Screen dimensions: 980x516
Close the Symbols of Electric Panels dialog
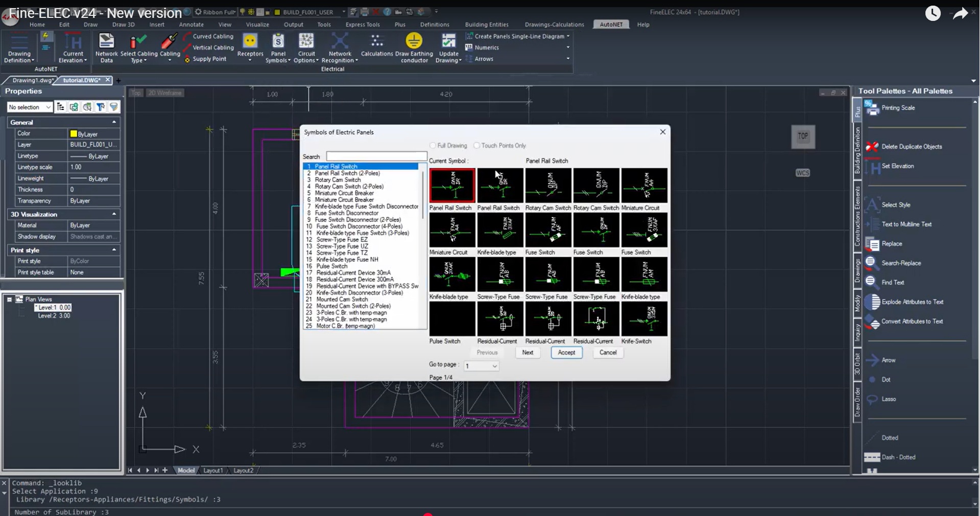coord(662,132)
